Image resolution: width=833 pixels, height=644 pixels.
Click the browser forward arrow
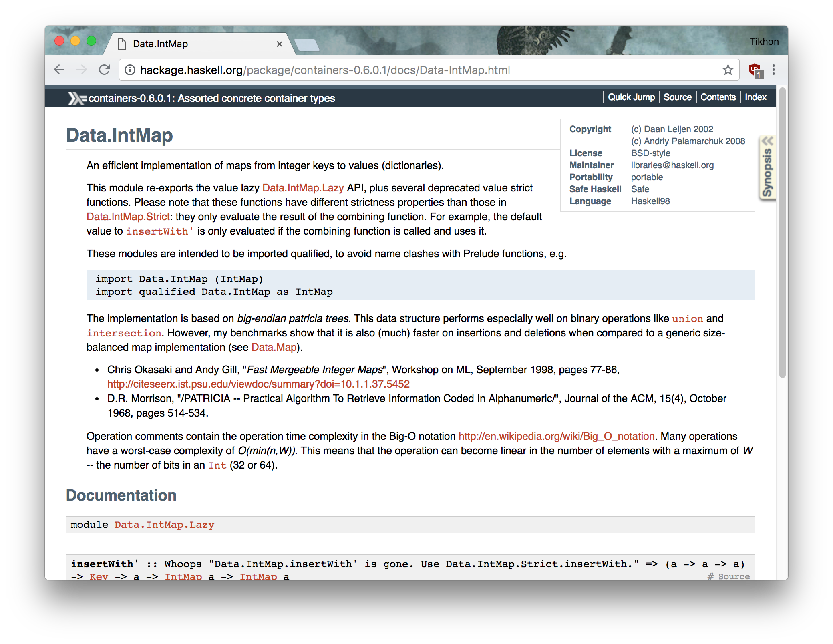click(81, 70)
